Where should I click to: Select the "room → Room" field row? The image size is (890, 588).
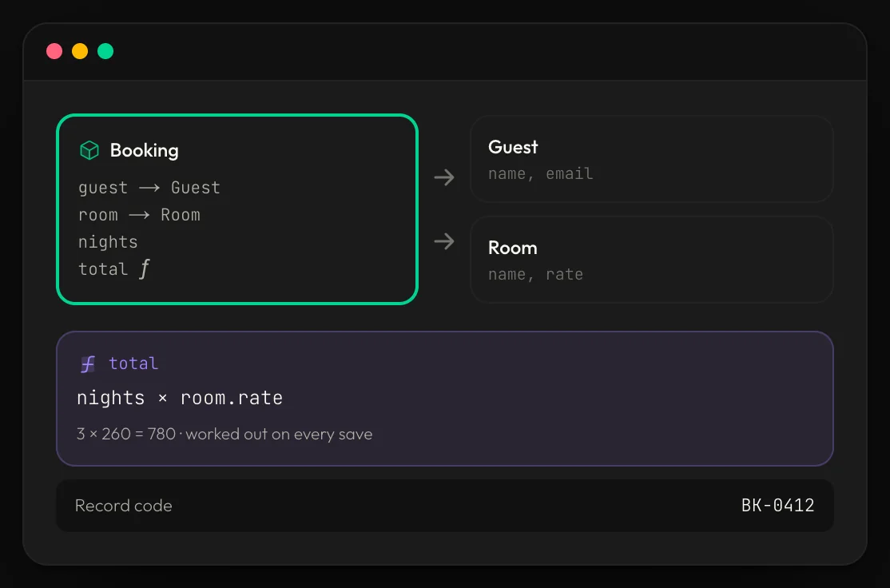coord(140,215)
